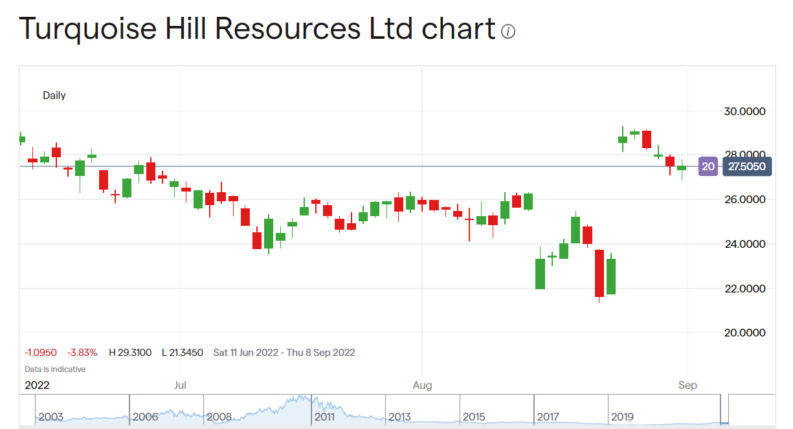Click the -1.0950 change value

click(x=41, y=353)
